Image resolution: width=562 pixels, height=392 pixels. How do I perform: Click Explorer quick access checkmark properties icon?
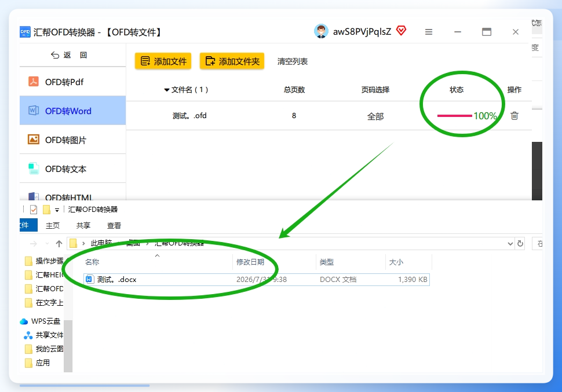point(34,209)
